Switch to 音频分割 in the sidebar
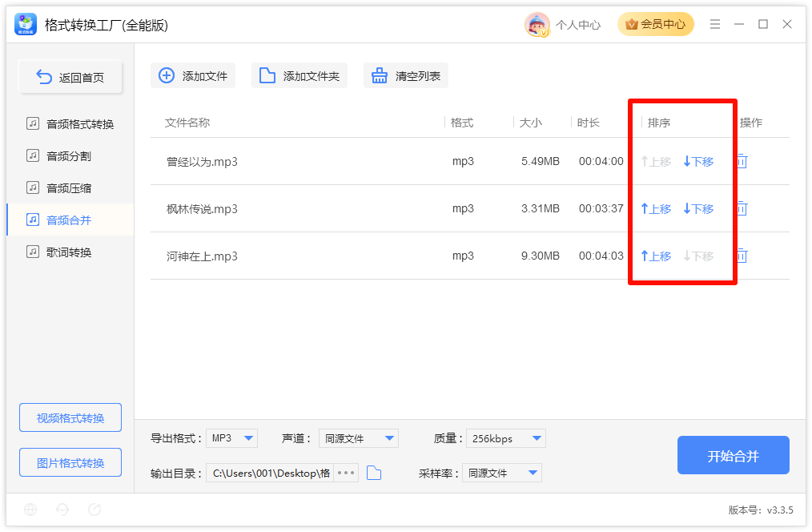This screenshot has height=532, width=812. tap(70, 156)
